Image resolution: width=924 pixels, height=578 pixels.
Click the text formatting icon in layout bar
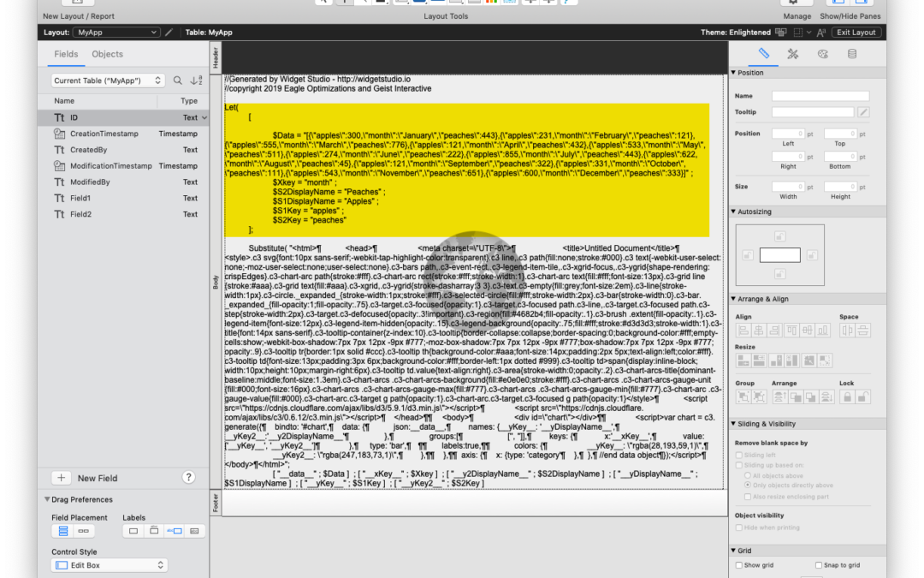pyautogui.click(x=821, y=33)
